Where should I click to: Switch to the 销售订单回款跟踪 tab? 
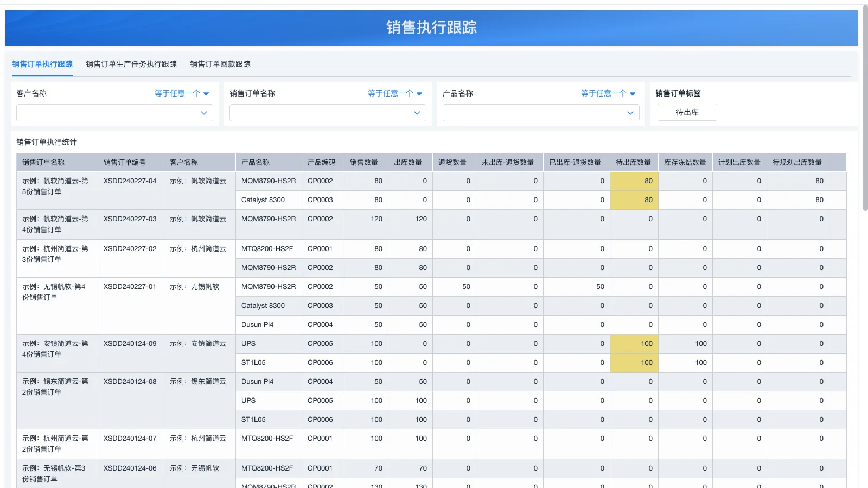pyautogui.click(x=219, y=64)
